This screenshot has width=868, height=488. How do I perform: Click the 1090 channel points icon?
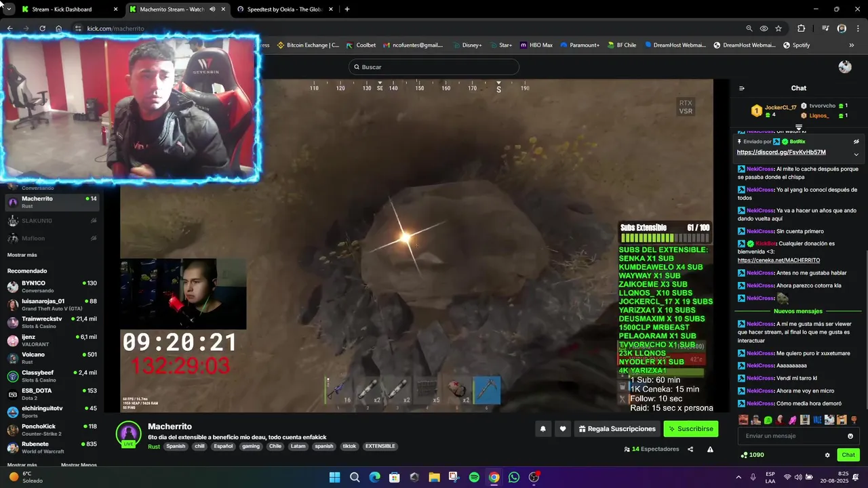(x=745, y=455)
